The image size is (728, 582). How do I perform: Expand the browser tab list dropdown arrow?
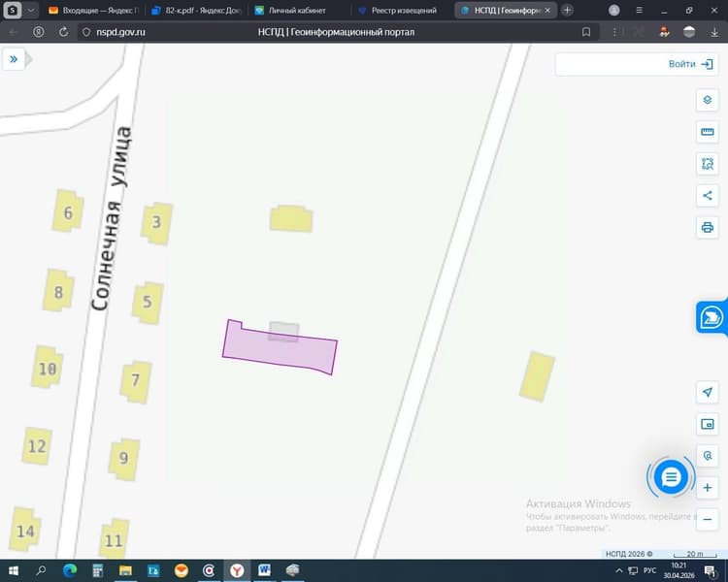coord(31,11)
